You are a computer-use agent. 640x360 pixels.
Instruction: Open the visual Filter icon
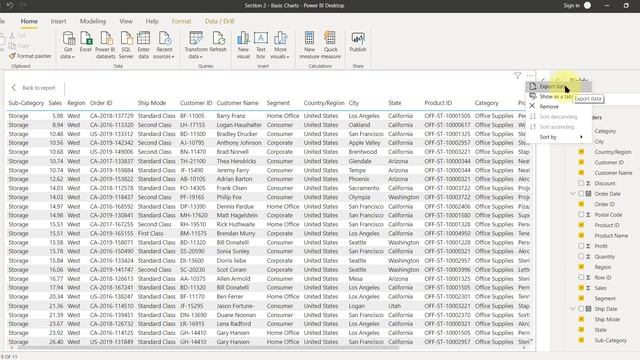pyautogui.click(x=518, y=76)
